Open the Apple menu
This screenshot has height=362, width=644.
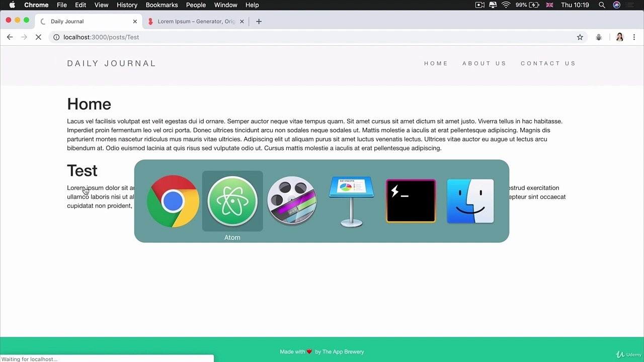(12, 5)
